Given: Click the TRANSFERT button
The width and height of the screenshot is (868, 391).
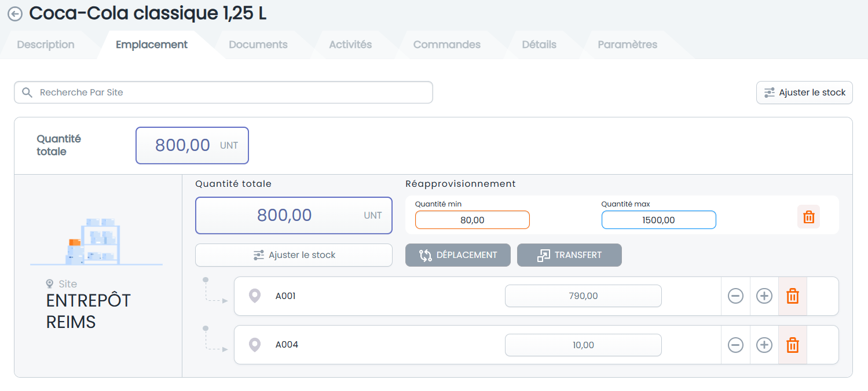Looking at the screenshot, I should 569,255.
